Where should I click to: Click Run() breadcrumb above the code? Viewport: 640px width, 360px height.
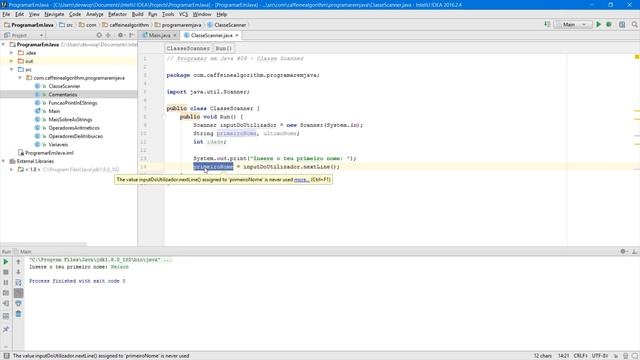coord(223,49)
